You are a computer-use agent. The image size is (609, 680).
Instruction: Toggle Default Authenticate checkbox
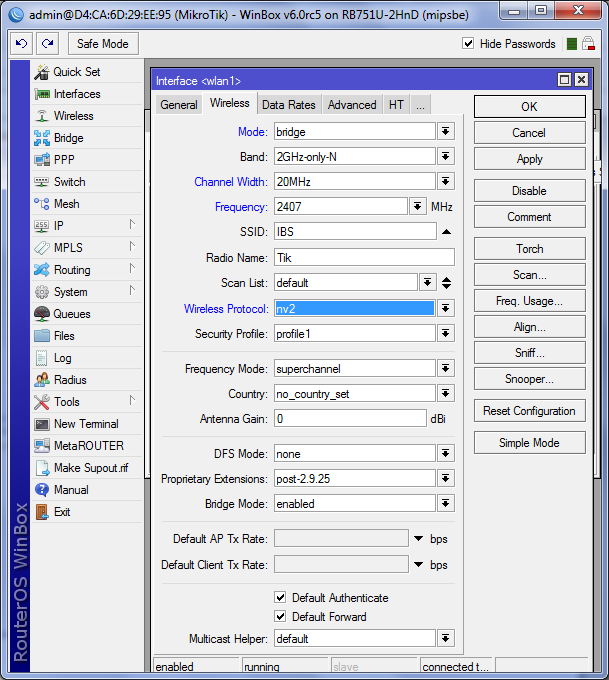[x=280, y=598]
